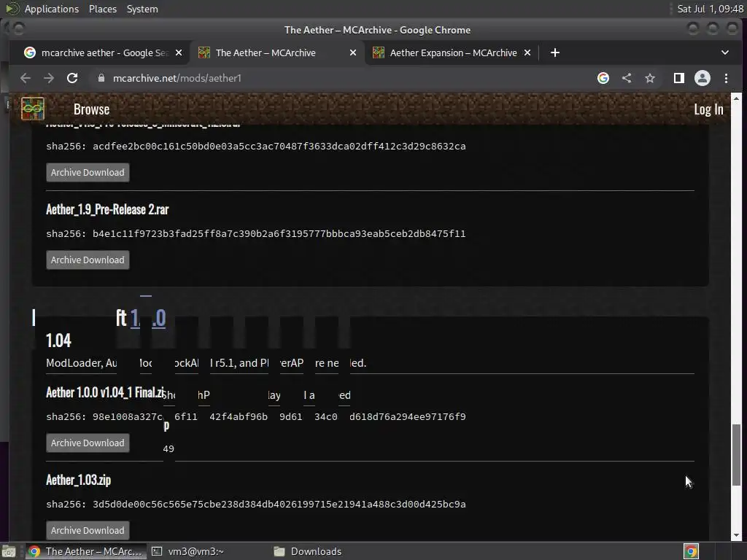Select the sha256 hash starting with 3d5d0de0
747x560 pixels.
pos(279,505)
